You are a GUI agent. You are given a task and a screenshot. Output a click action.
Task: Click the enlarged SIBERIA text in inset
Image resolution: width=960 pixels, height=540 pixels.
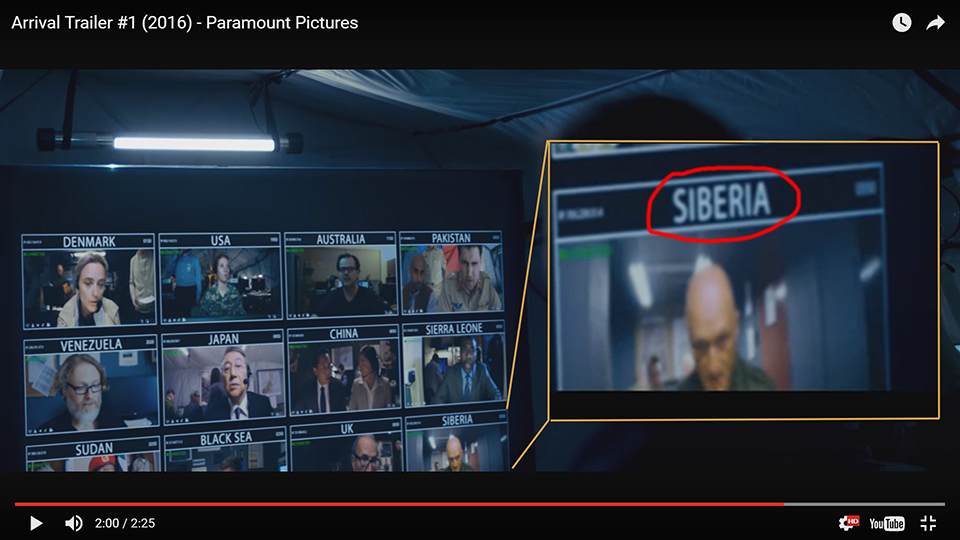pyautogui.click(x=721, y=203)
